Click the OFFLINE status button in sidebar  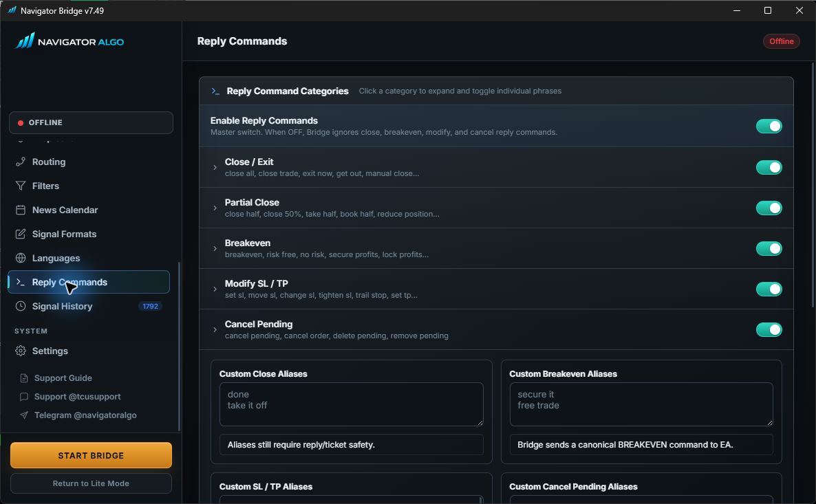pyautogui.click(x=91, y=123)
